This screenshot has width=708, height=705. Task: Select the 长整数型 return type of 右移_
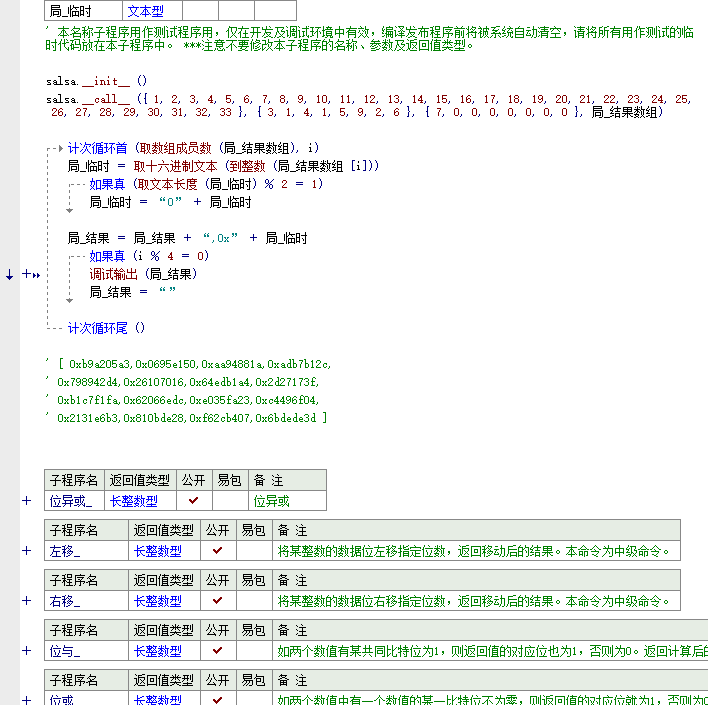pos(164,601)
